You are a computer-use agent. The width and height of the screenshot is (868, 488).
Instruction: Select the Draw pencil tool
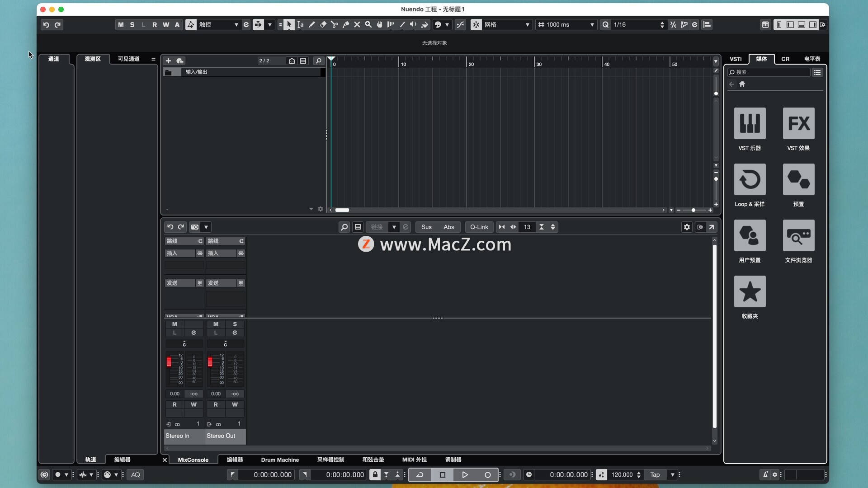click(311, 25)
